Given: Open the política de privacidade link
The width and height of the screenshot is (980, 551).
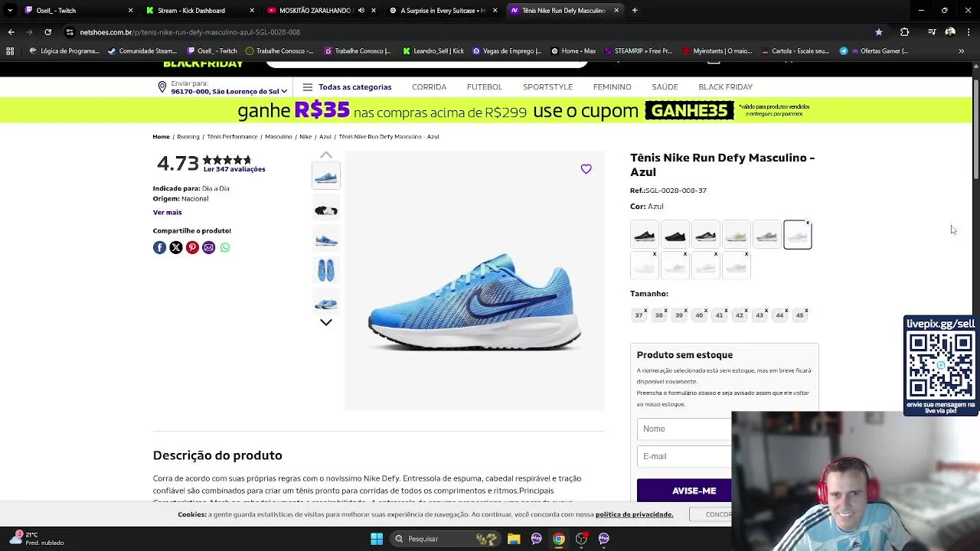Looking at the screenshot, I should pos(634,514).
